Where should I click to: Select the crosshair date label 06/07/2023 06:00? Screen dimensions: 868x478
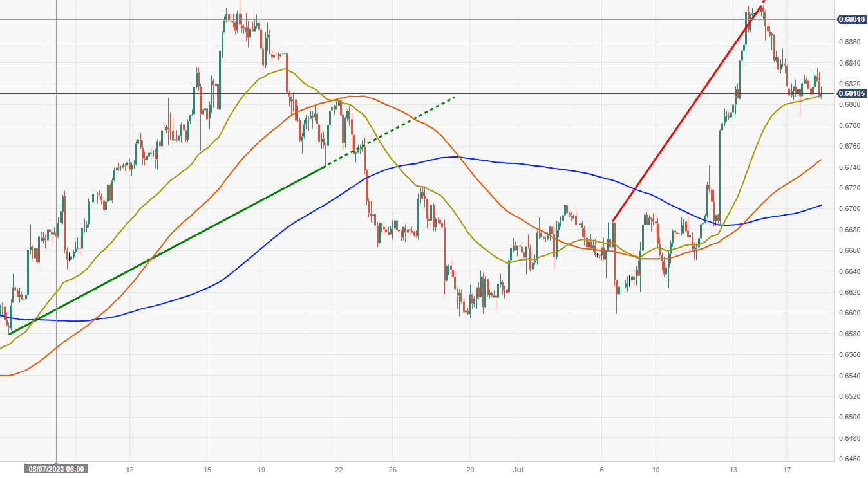pyautogui.click(x=57, y=469)
